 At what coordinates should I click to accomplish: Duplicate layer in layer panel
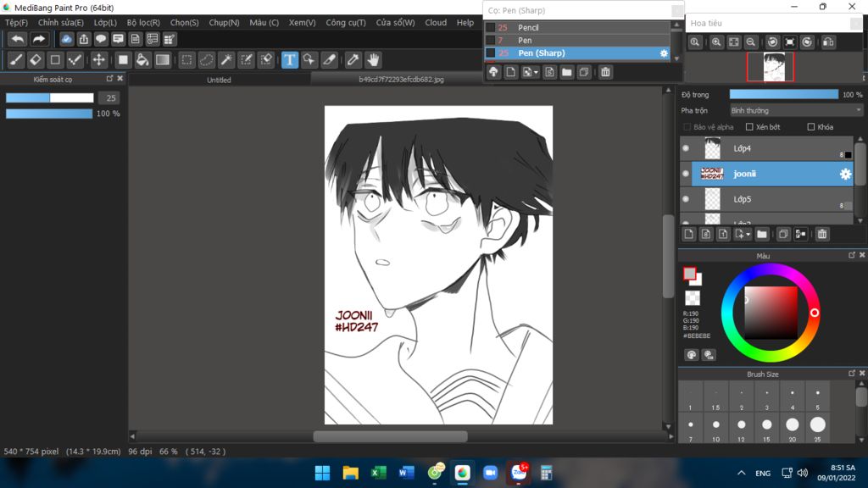(782, 234)
